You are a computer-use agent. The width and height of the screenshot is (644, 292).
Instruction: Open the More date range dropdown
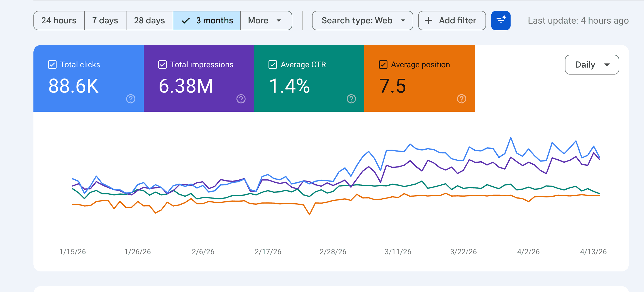pyautogui.click(x=266, y=21)
